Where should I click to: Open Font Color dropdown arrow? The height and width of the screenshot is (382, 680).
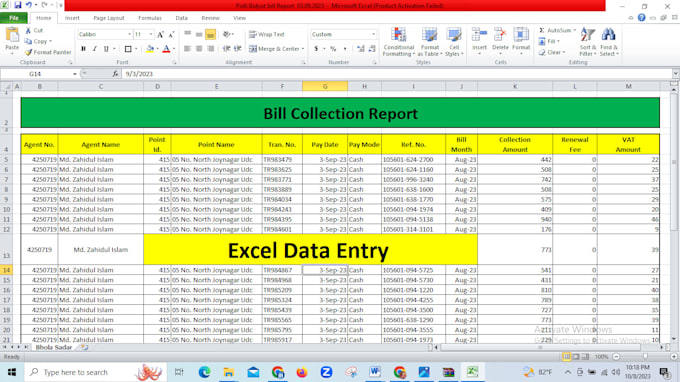pos(174,49)
